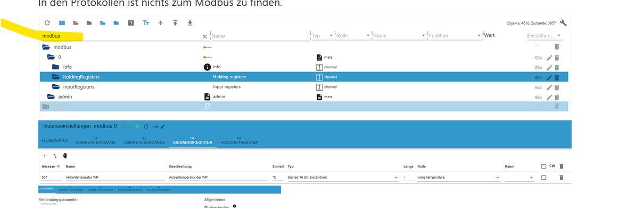Toggle the Aliases benutzen checkbox
The height and width of the screenshot is (208, 644).
coord(206,206)
